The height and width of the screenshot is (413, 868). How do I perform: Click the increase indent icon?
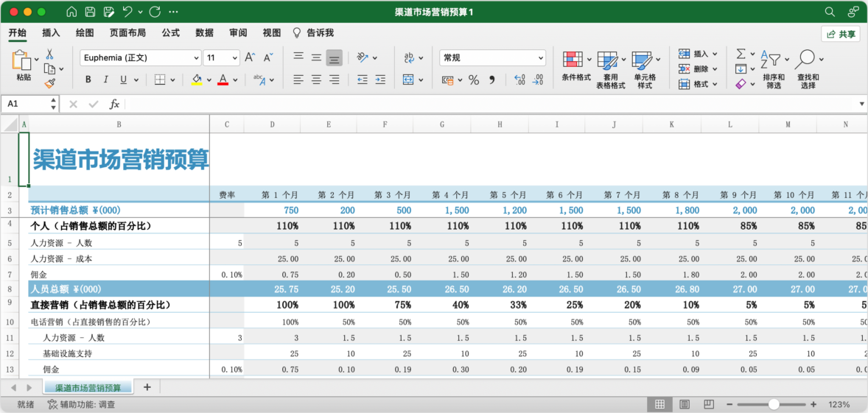click(x=380, y=80)
